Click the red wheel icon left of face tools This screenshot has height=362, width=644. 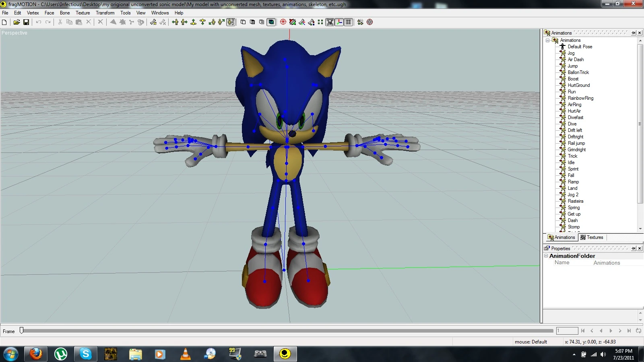click(283, 22)
